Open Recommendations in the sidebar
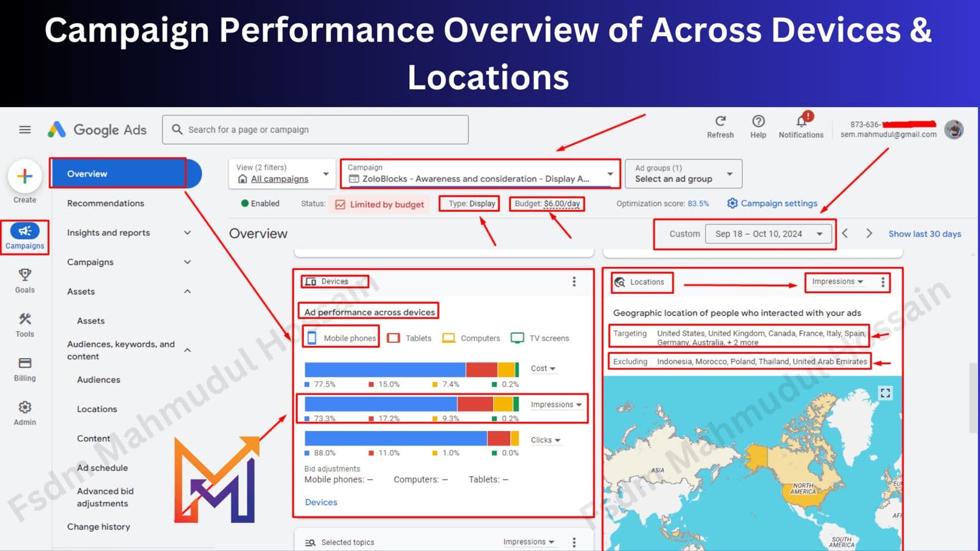This screenshot has height=551, width=980. [106, 203]
